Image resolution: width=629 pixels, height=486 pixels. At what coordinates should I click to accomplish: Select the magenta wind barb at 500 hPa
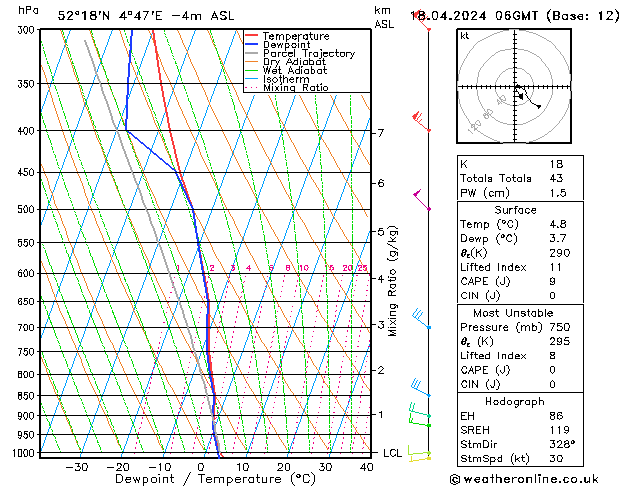[x=422, y=201]
